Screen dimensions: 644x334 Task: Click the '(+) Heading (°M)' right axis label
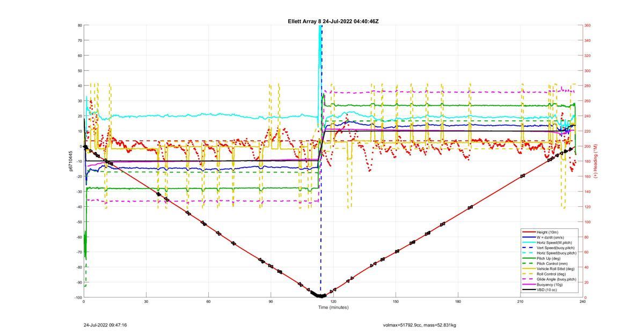(x=596, y=161)
